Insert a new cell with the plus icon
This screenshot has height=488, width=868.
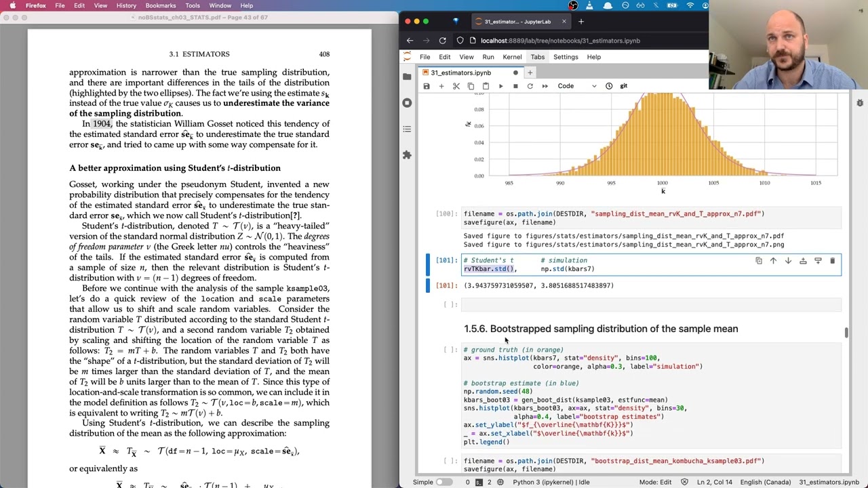click(441, 86)
